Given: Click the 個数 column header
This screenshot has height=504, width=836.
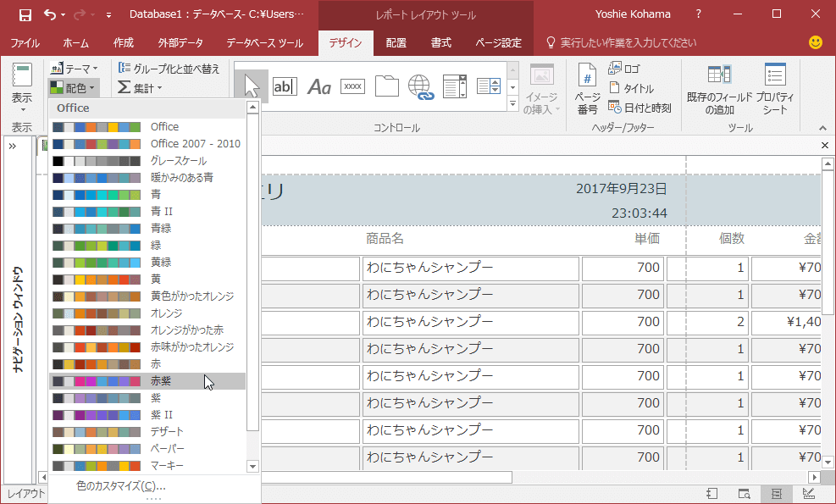Looking at the screenshot, I should pyautogui.click(x=731, y=238).
